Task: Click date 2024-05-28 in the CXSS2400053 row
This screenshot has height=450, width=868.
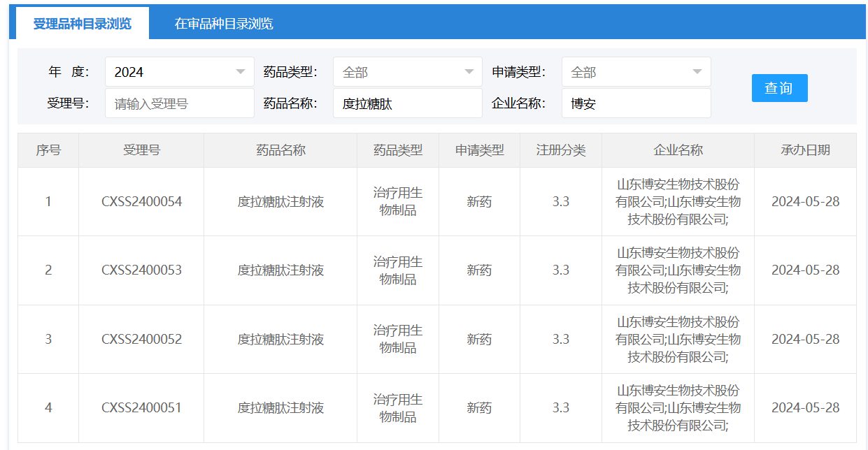Action: [806, 270]
